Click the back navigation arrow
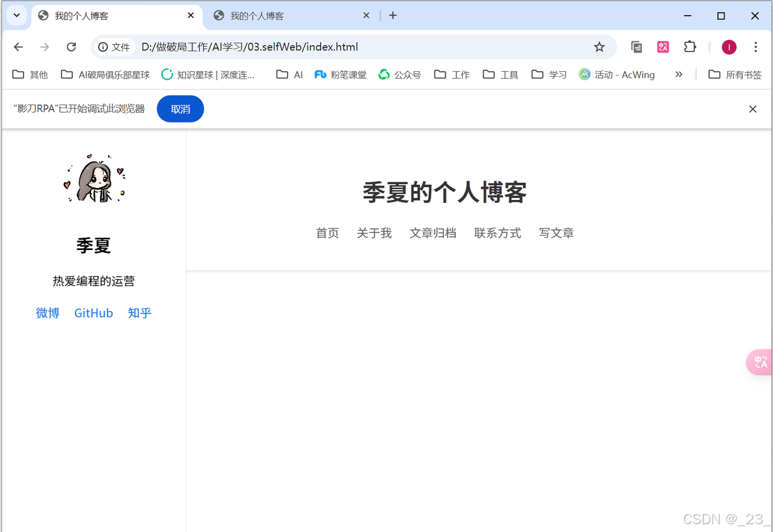The height and width of the screenshot is (532, 773). tap(18, 46)
